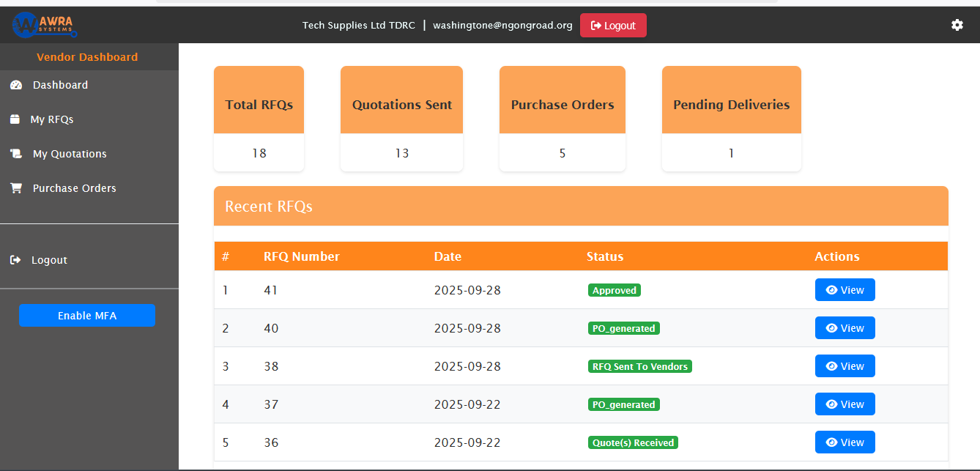Click the Recent RFQs panel header
Screen dimensions: 980x471
coord(268,207)
